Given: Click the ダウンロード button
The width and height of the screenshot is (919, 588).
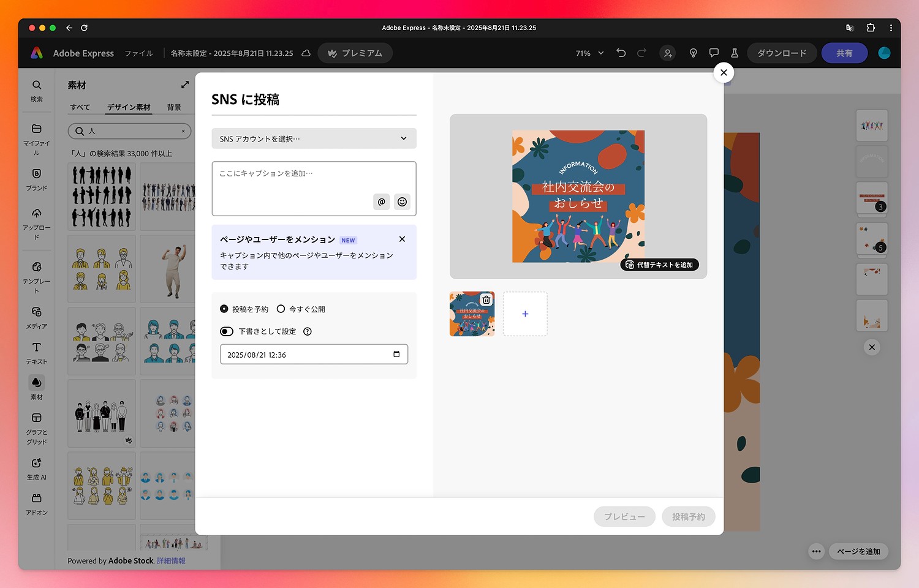Looking at the screenshot, I should (x=781, y=53).
